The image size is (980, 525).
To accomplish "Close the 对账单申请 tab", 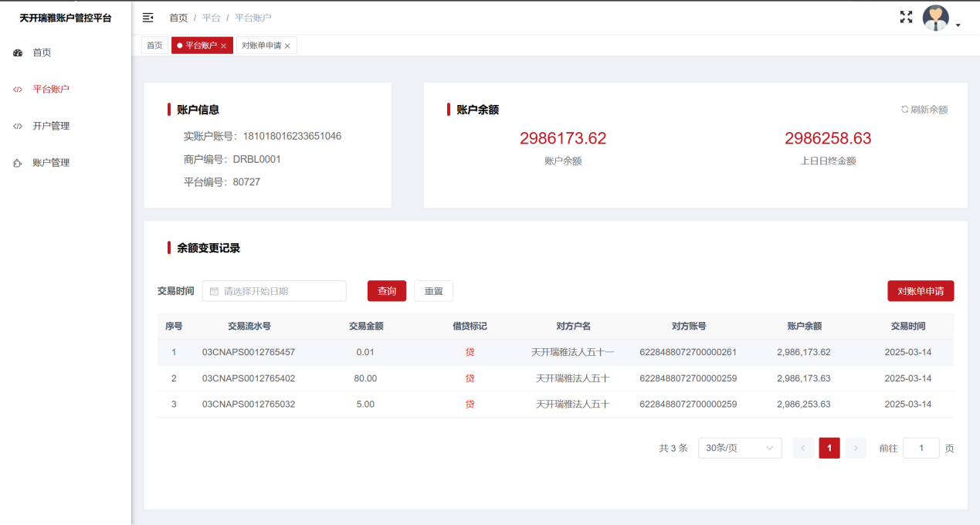I will tap(287, 46).
